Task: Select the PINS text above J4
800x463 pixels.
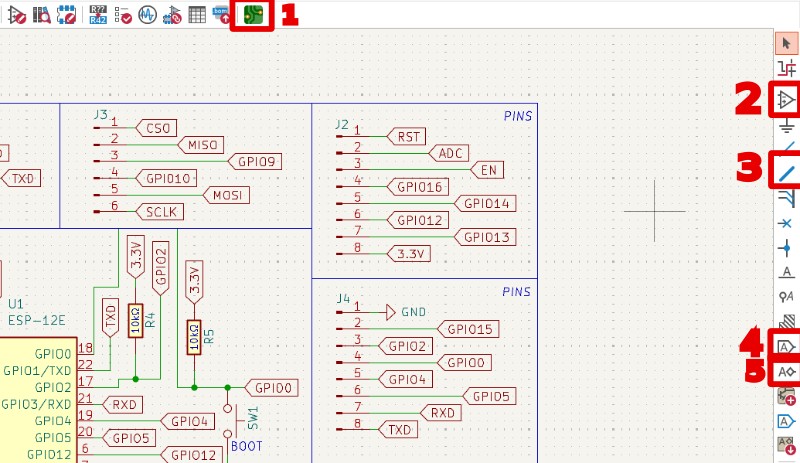Action: point(516,292)
